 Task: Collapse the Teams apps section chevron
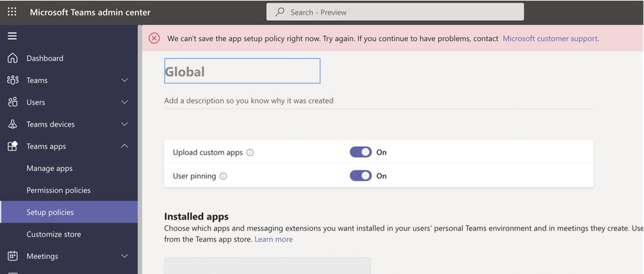click(x=124, y=146)
